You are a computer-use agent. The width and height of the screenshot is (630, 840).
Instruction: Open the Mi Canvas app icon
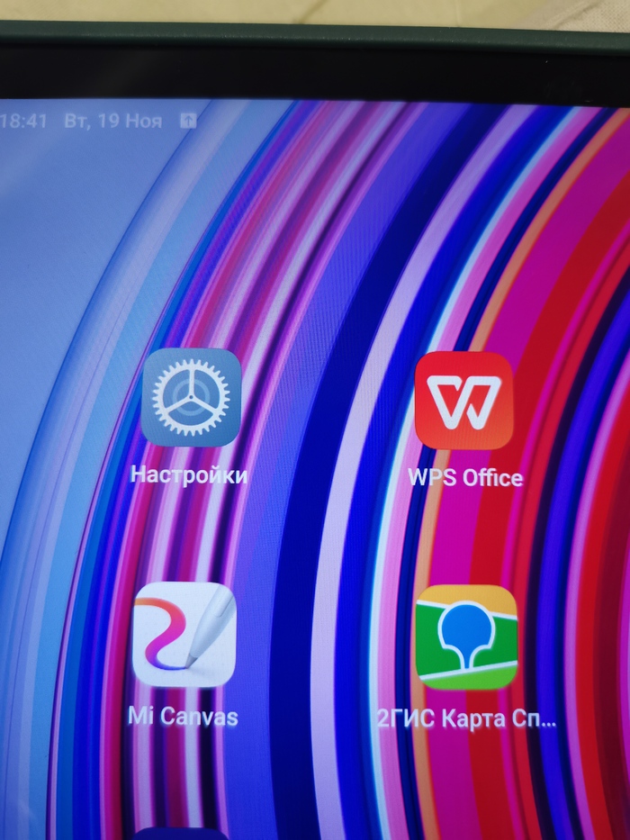(184, 635)
